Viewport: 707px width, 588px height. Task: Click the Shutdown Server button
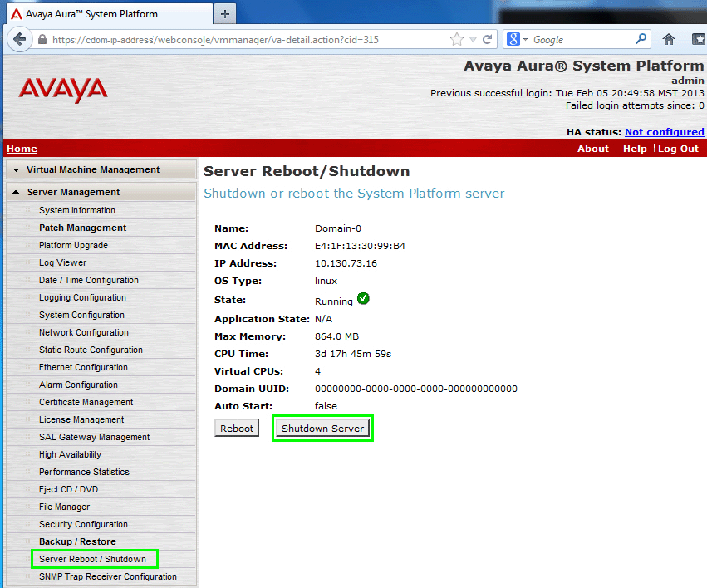[323, 428]
